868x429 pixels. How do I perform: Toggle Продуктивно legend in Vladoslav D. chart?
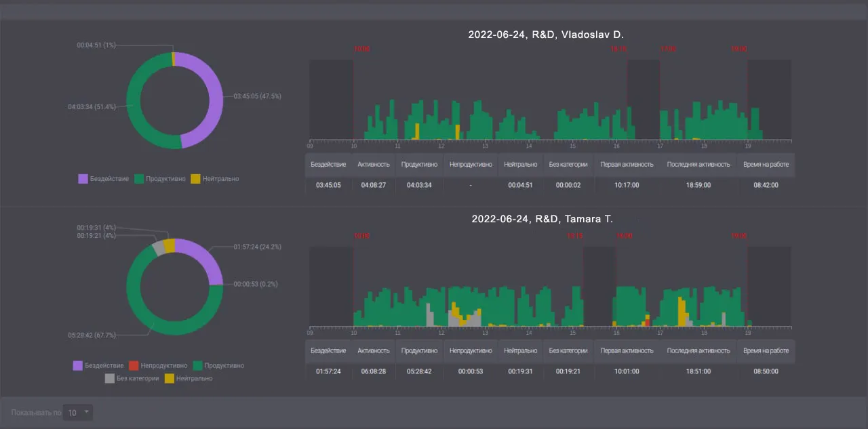click(x=159, y=179)
